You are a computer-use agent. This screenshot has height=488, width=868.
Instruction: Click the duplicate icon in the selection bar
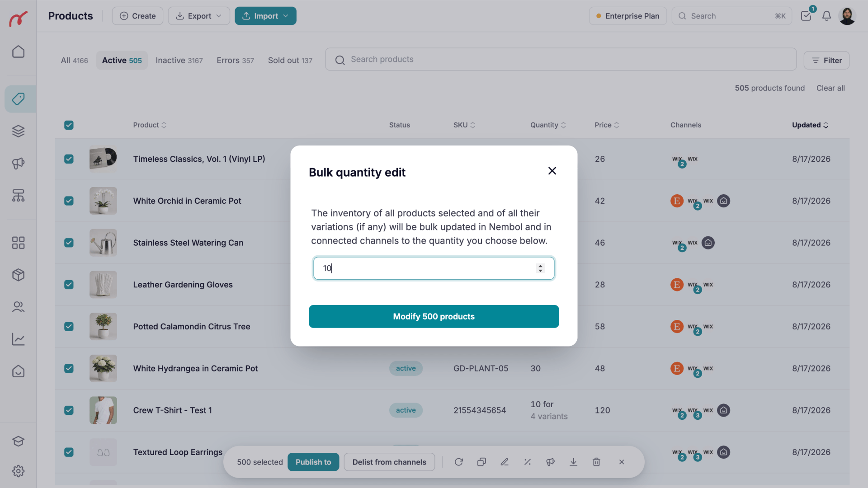tap(481, 462)
